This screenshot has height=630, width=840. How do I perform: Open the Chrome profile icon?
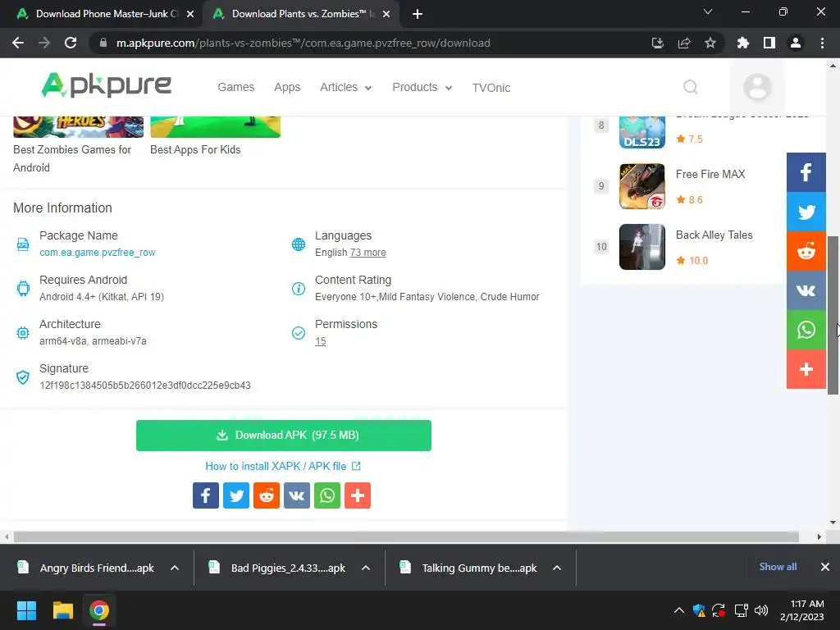click(796, 43)
